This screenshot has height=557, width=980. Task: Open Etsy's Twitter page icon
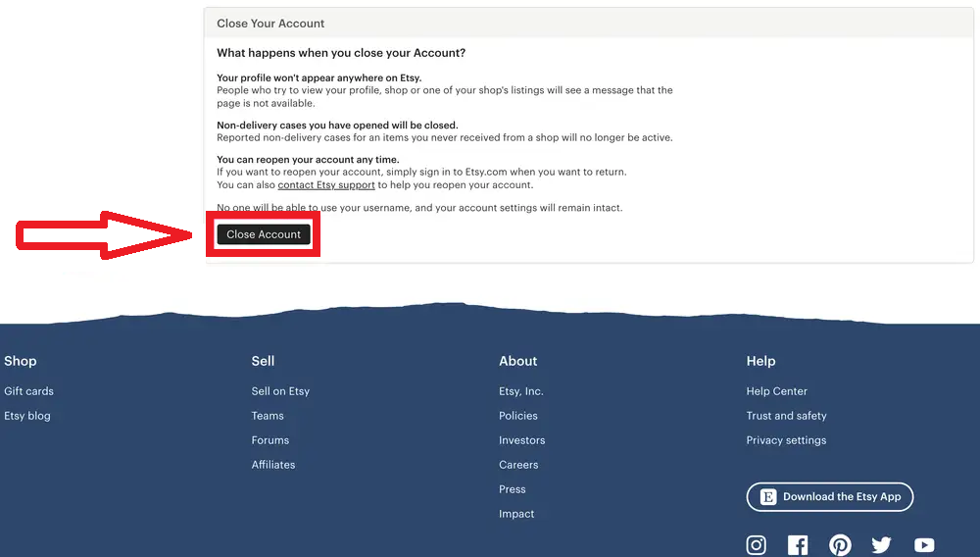tap(882, 545)
